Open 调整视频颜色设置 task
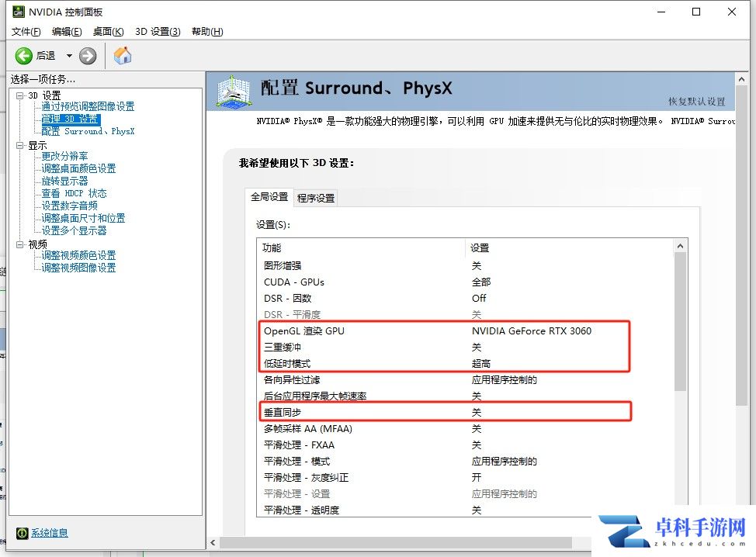The width and height of the screenshot is (756, 557). pyautogui.click(x=78, y=255)
